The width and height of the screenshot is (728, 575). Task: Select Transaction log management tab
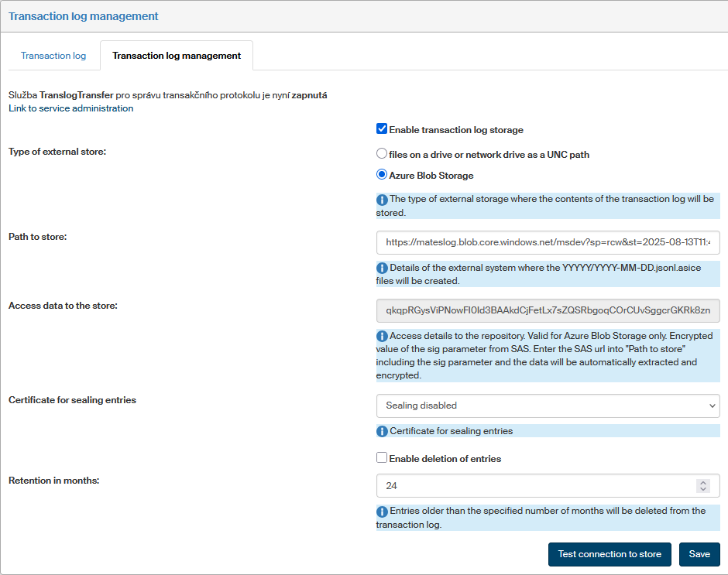click(177, 56)
